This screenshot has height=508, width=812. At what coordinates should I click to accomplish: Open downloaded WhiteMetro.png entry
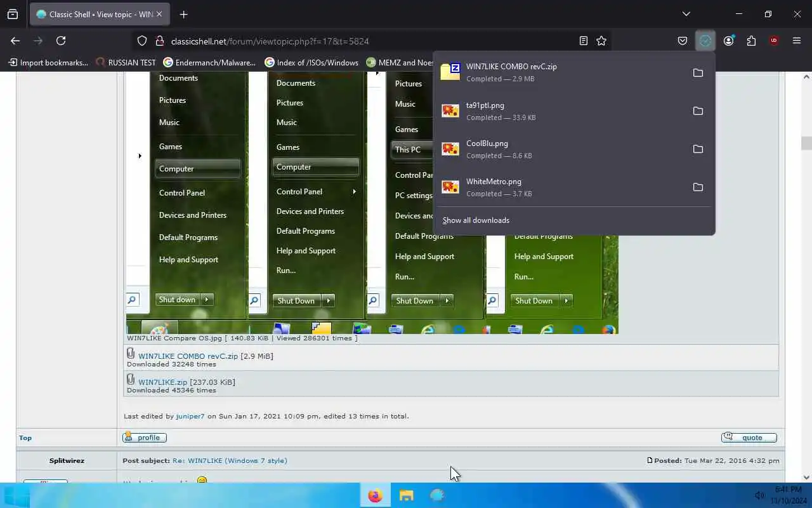[x=561, y=187]
